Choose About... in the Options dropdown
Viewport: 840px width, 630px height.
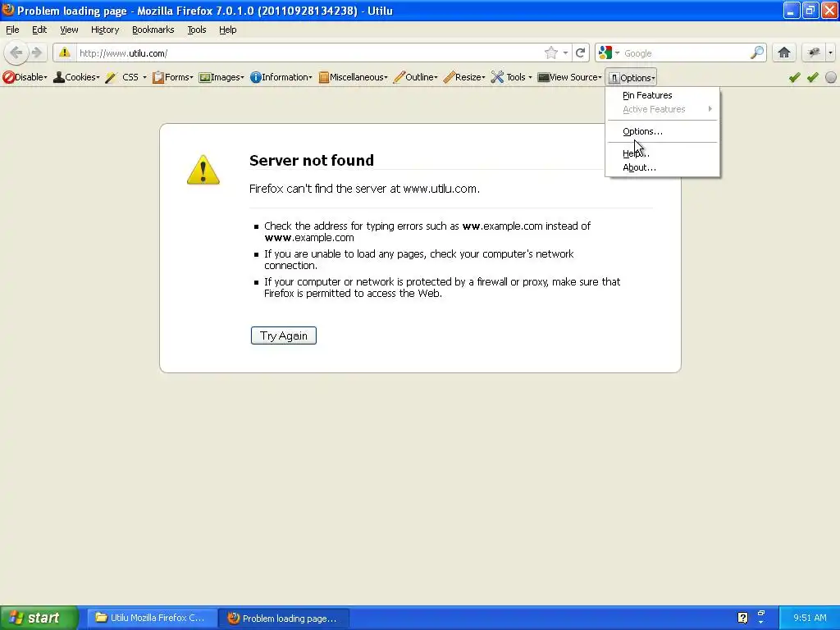(663, 167)
